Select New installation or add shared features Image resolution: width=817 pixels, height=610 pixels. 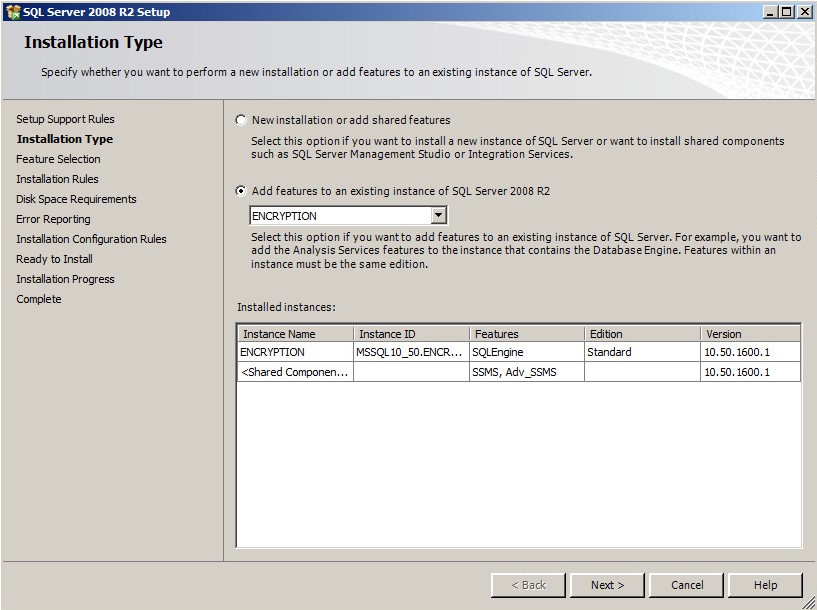[x=241, y=120]
